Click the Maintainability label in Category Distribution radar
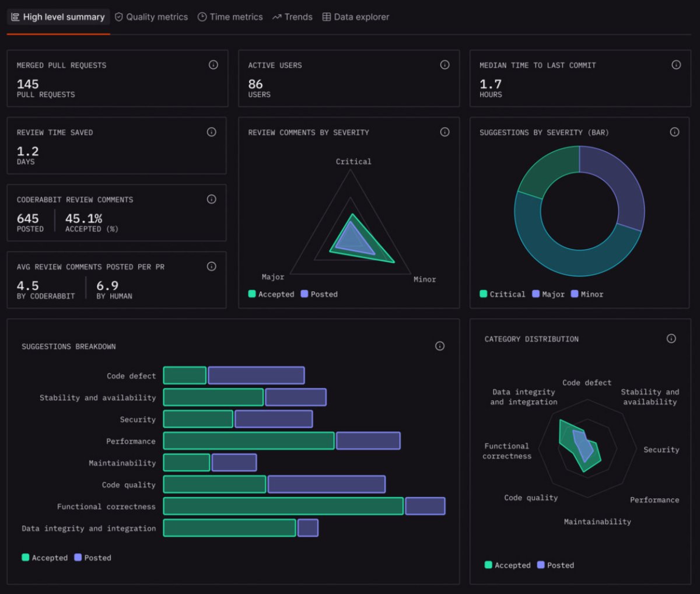The height and width of the screenshot is (594, 700). (597, 522)
